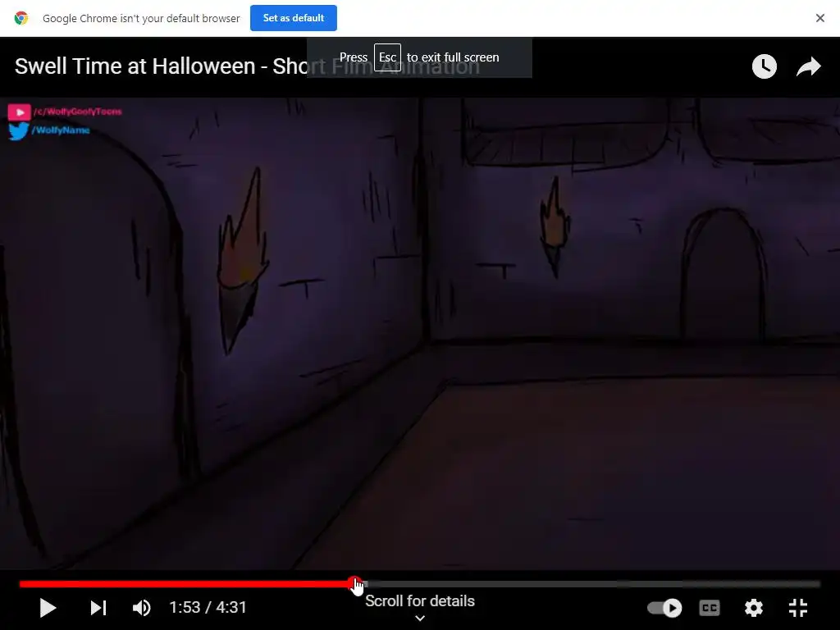Open the Swell Time at Halloween title link
The width and height of the screenshot is (840, 630).
pos(247,66)
